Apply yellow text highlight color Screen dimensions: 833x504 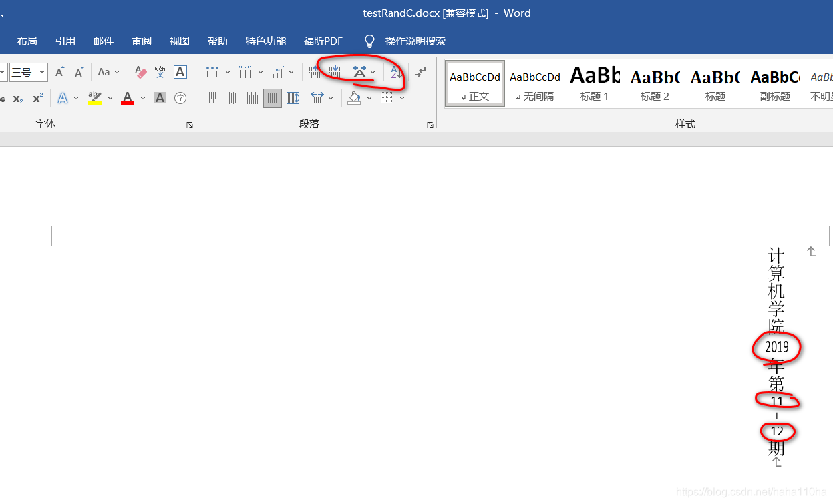95,98
